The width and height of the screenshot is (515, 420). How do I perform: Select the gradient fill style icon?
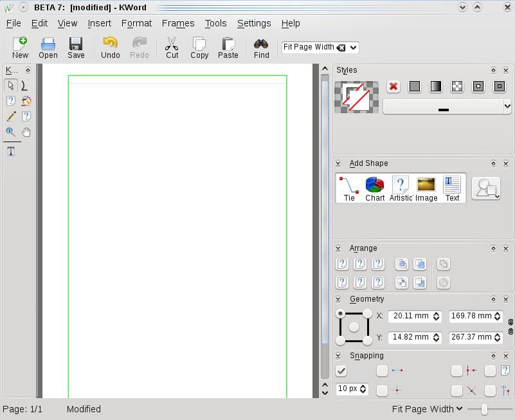pos(436,86)
